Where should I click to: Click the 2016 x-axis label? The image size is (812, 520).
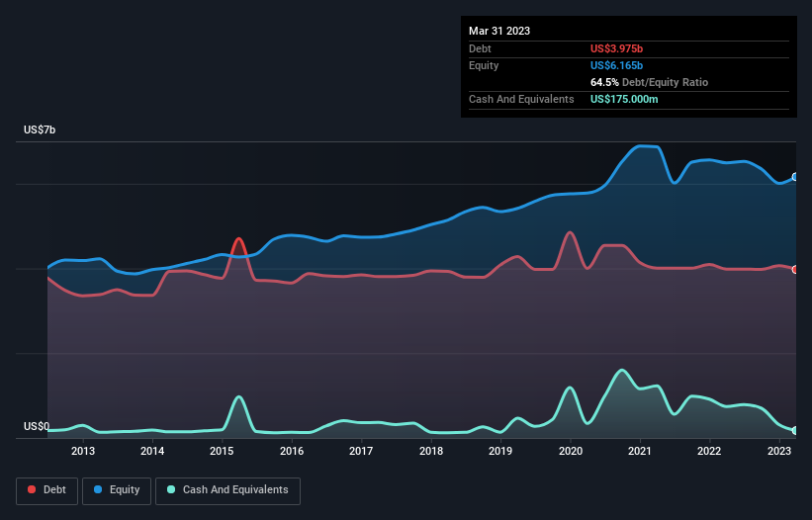coord(292,451)
